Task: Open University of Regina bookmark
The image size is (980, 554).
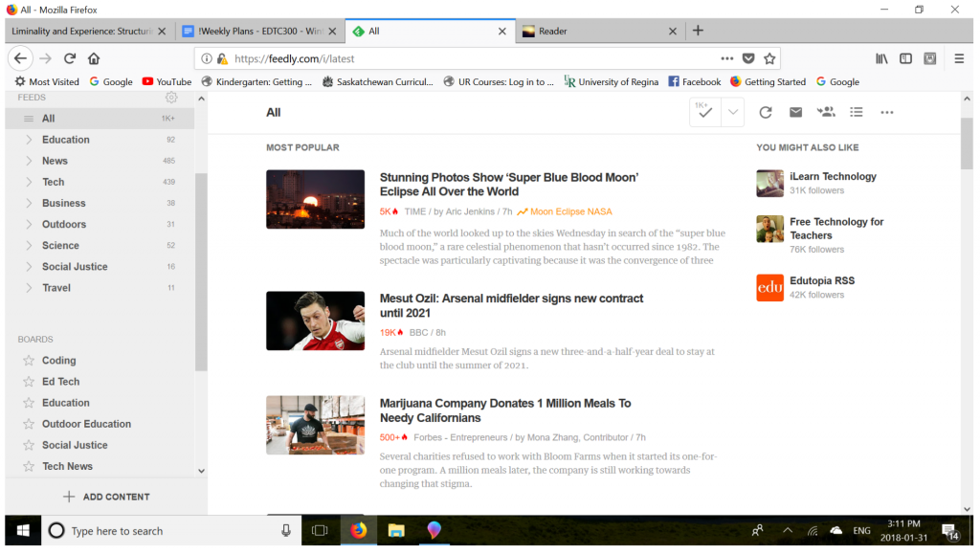Action: pos(612,82)
